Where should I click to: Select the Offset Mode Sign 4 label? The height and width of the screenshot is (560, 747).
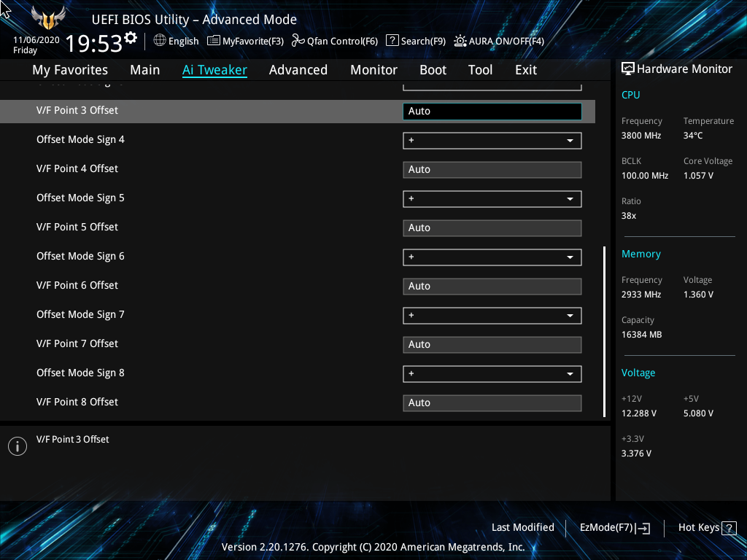click(x=80, y=140)
